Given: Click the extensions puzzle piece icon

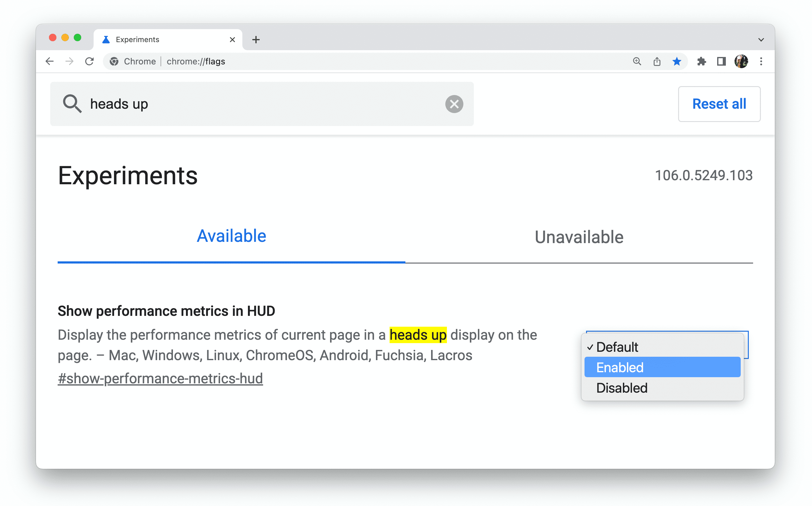Looking at the screenshot, I should coord(700,61).
